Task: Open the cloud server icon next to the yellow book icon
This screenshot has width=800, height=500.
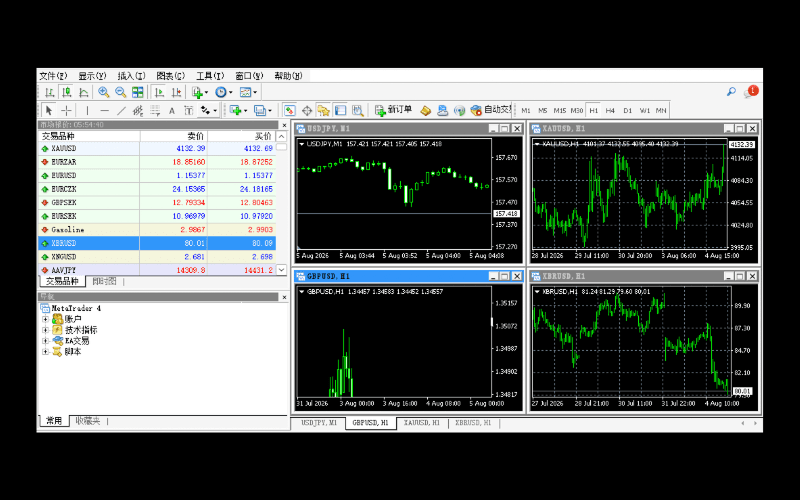Action: click(442, 110)
